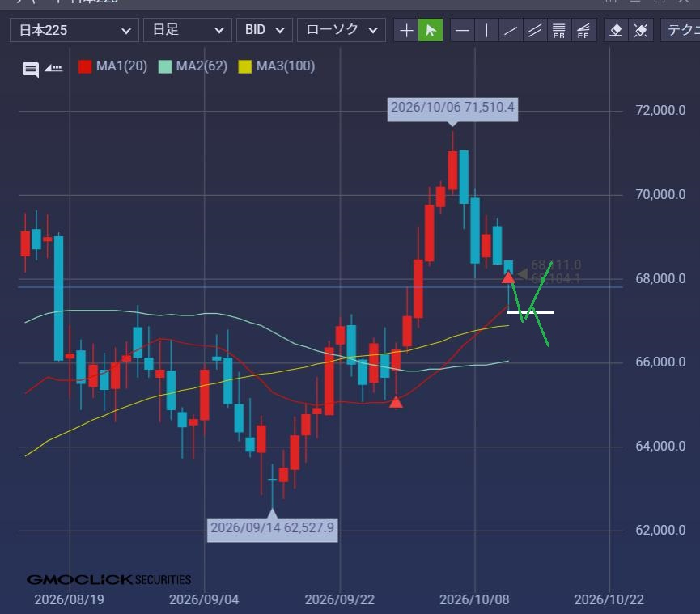Click the 64,000.0 price axis label
Image resolution: width=700 pixels, height=614 pixels.
click(x=660, y=447)
